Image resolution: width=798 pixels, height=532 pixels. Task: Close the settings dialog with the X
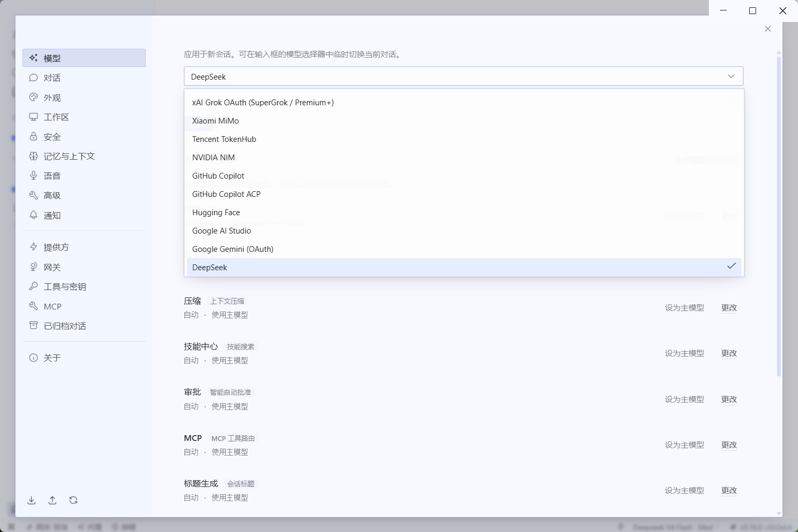768,29
